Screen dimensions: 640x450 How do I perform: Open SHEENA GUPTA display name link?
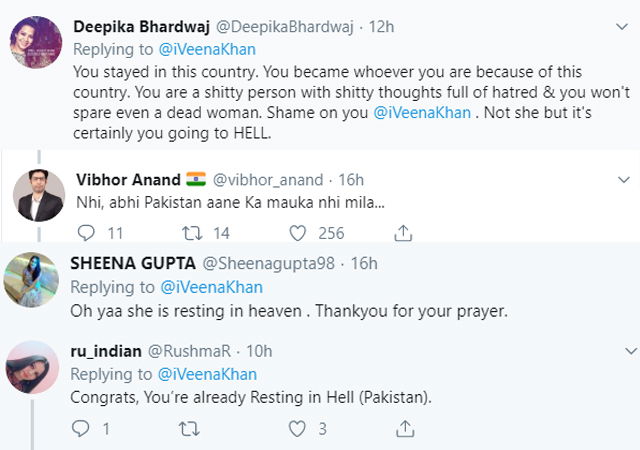tap(133, 263)
